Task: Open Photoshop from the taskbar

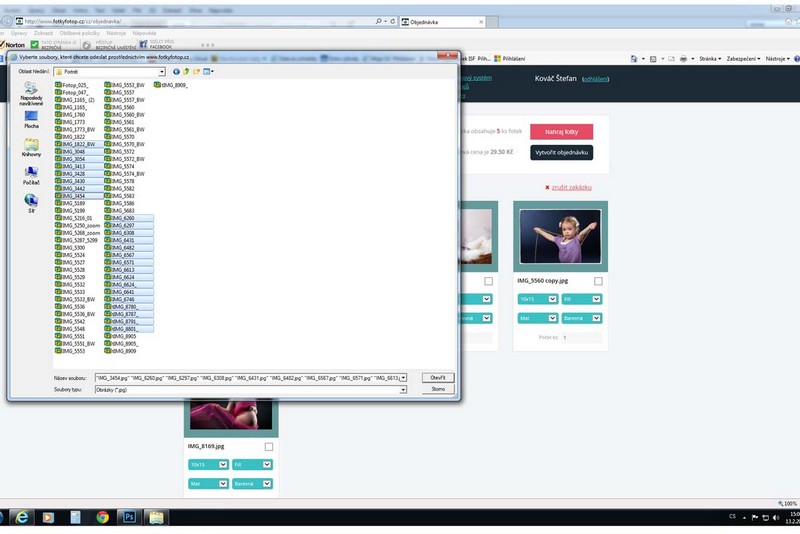Action: click(129, 517)
